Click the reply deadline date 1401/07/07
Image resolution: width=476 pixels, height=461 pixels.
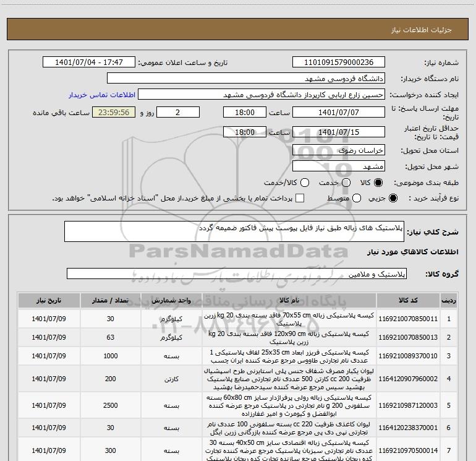pos(339,112)
